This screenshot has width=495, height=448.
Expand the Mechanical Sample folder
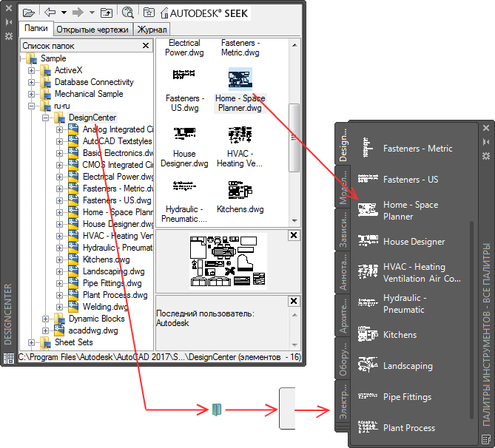[31, 94]
